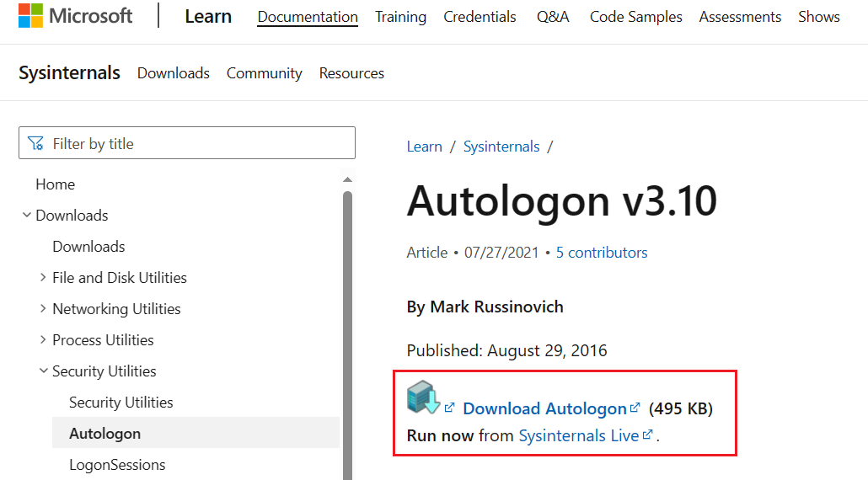Select the nested Security Utilities page item
Image resolution: width=868 pixels, height=480 pixels.
[x=121, y=402]
